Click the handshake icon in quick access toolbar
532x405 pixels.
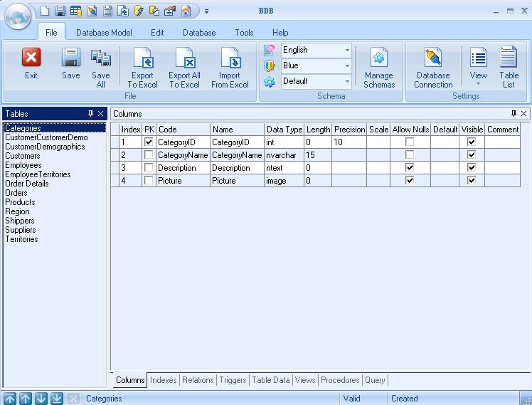click(170, 11)
